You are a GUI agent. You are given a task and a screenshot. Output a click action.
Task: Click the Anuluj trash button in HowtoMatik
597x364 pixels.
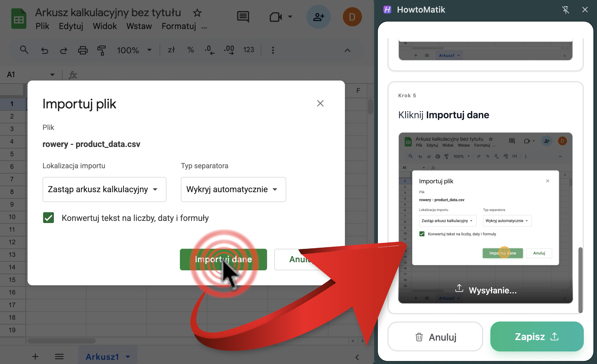(435, 337)
